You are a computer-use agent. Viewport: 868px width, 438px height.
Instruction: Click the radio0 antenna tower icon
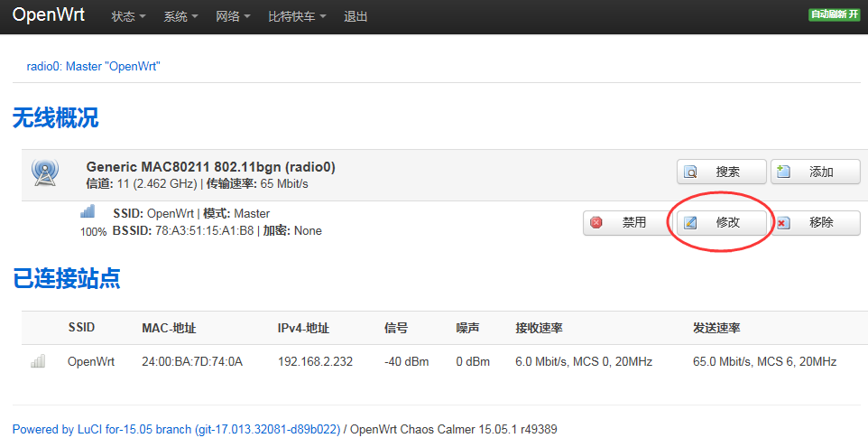(45, 173)
